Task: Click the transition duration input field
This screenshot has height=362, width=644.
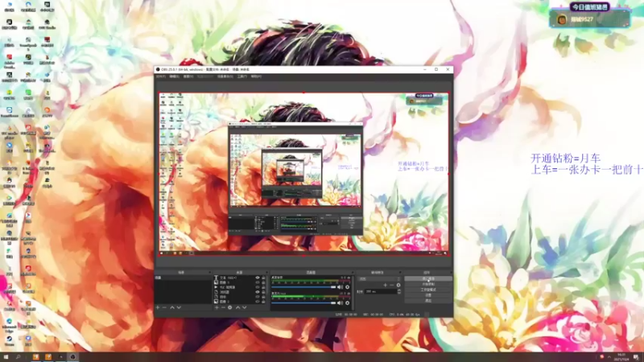Action: point(381,291)
